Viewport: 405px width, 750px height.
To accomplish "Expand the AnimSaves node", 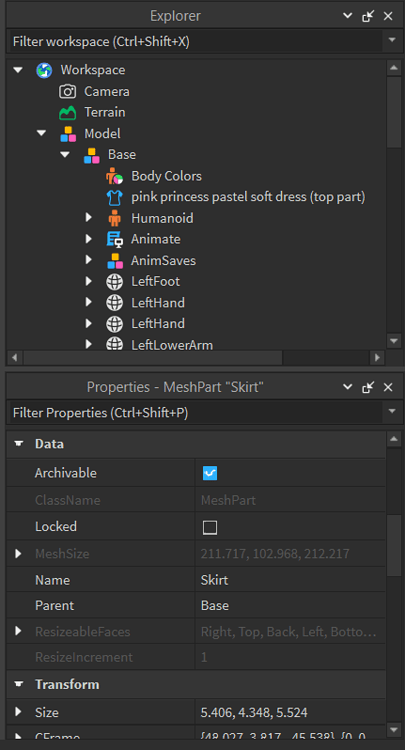I will click(88, 260).
